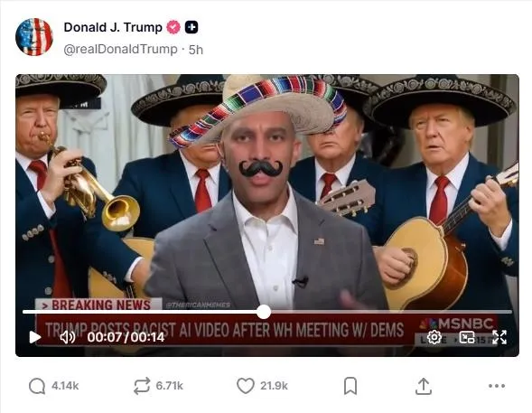Click the video progress slider handle
This screenshot has height=413, width=532.
coord(264,312)
